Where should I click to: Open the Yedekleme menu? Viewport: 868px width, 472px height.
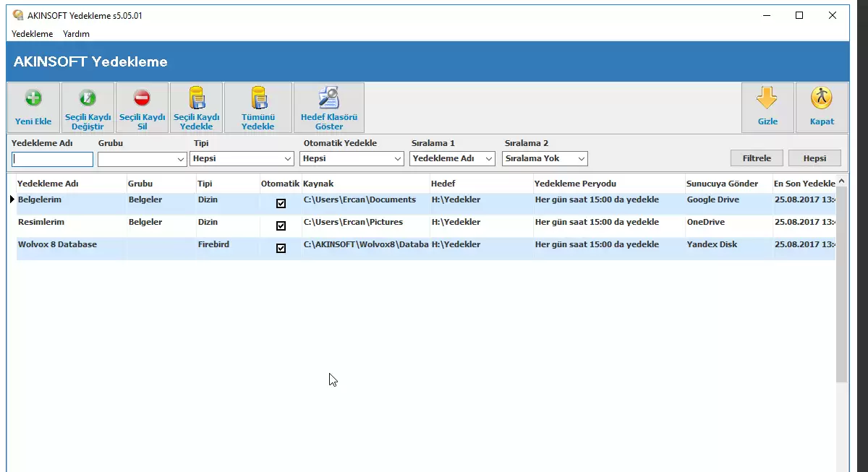click(x=33, y=34)
